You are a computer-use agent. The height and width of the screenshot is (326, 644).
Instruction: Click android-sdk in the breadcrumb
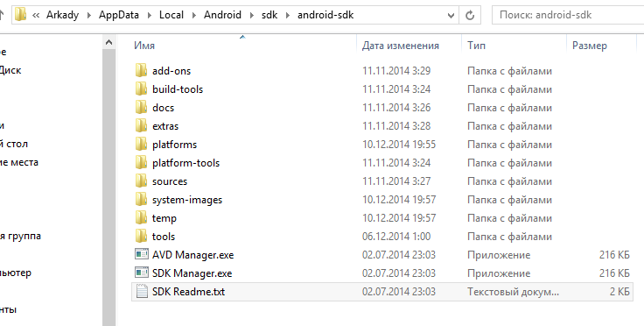point(325,15)
